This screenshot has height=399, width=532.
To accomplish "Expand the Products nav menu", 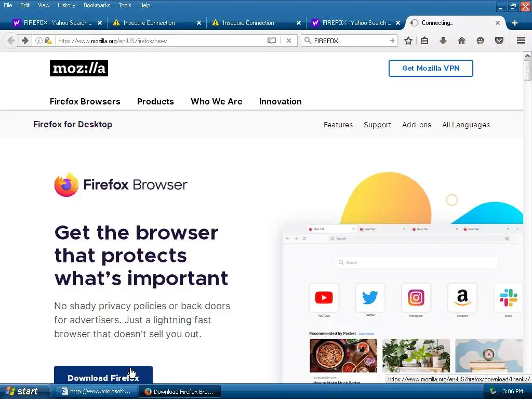I will (x=155, y=101).
